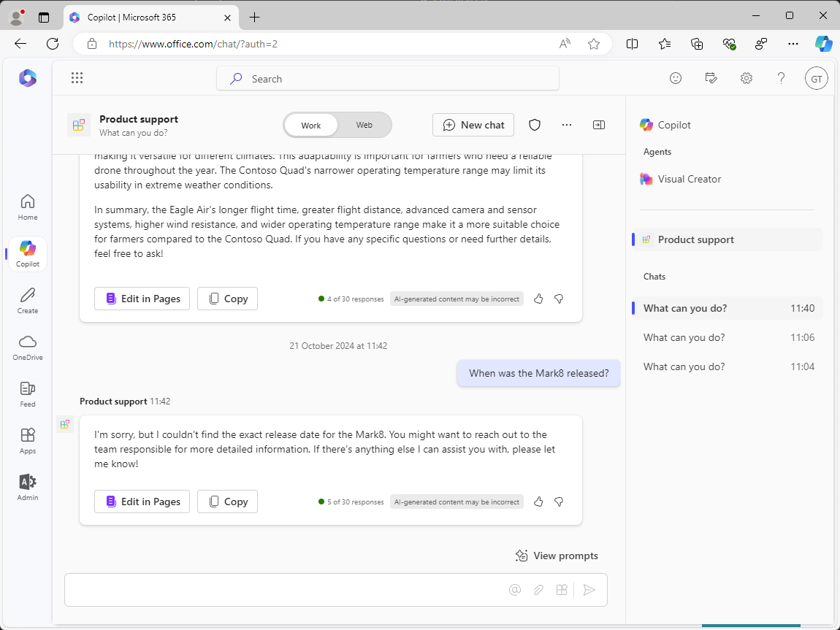
Task: Click the 'AI-generated content may be incorrect' label on Mark8 response
Action: (x=457, y=502)
